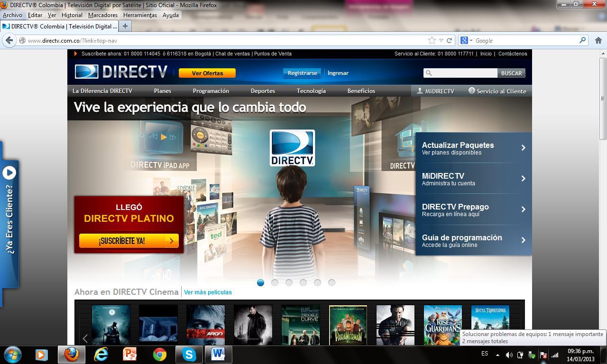Screen dimensions: 607x364
Task: Open the Marcadores menu
Action: tap(103, 15)
